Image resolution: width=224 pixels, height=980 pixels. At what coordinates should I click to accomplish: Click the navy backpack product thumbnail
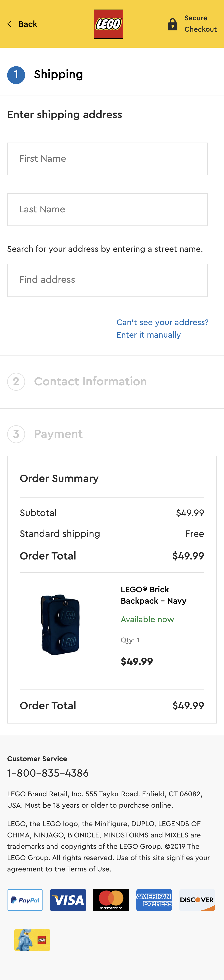[x=60, y=624]
